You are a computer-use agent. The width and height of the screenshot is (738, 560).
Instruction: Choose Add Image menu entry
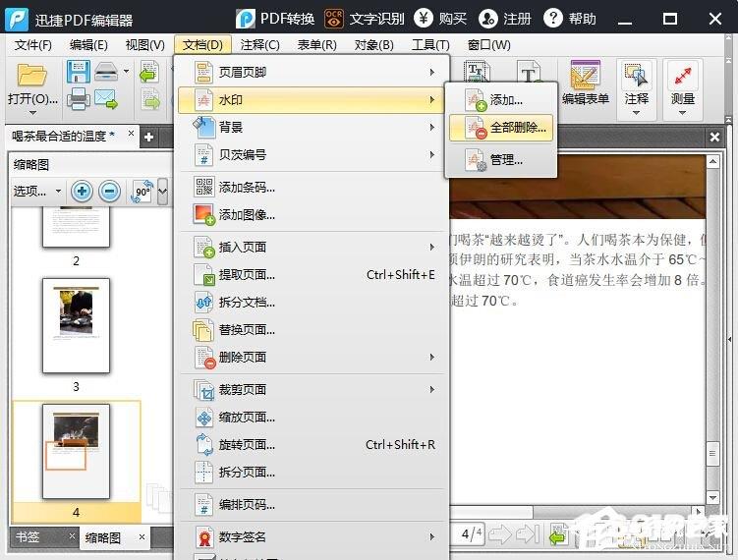pyautogui.click(x=312, y=215)
